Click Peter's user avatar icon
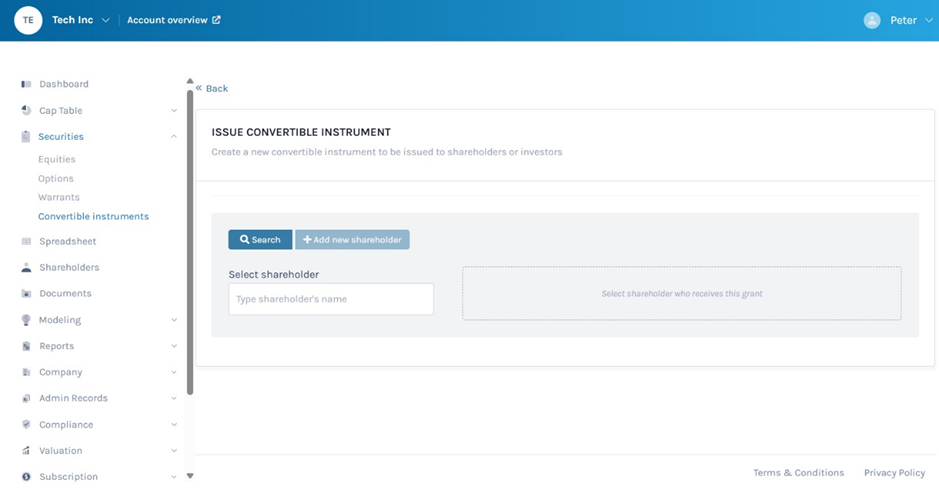 point(872,20)
